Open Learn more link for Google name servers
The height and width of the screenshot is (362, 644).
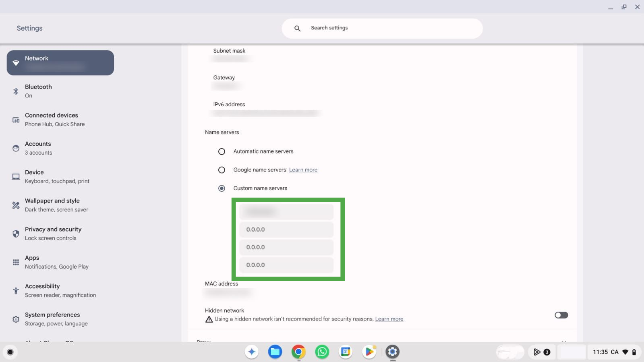click(x=303, y=170)
